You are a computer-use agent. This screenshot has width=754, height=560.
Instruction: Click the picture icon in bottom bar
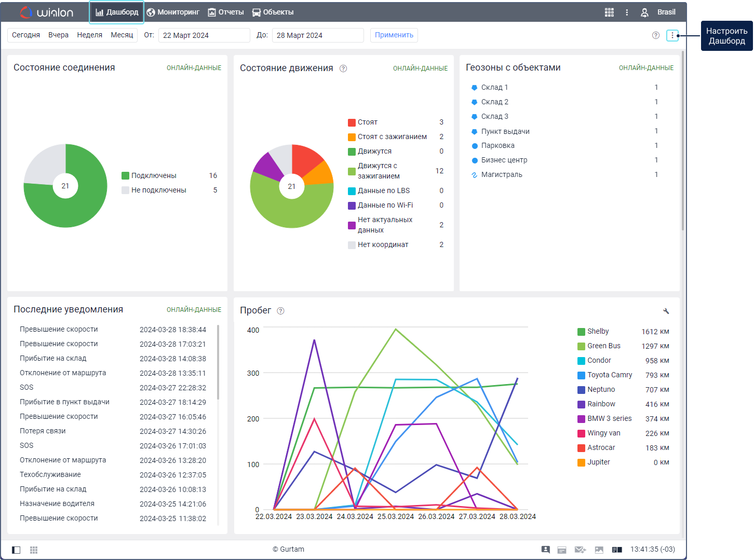coord(599,550)
